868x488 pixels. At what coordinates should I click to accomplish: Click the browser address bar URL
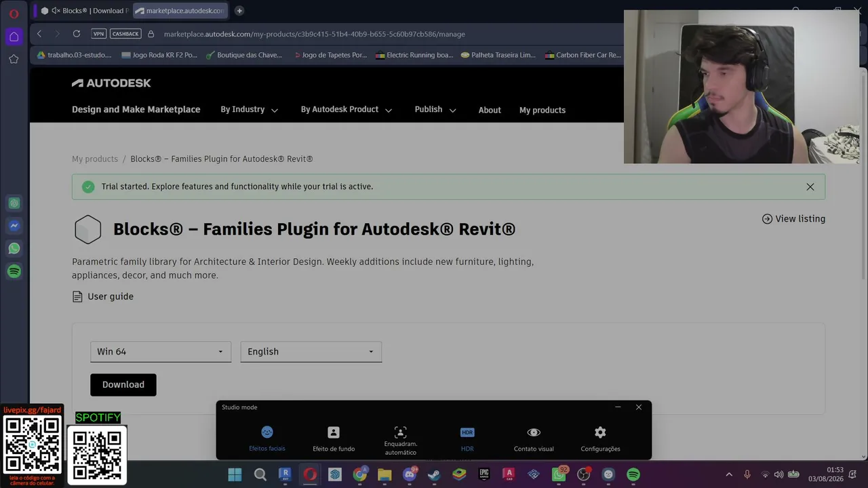coord(315,34)
